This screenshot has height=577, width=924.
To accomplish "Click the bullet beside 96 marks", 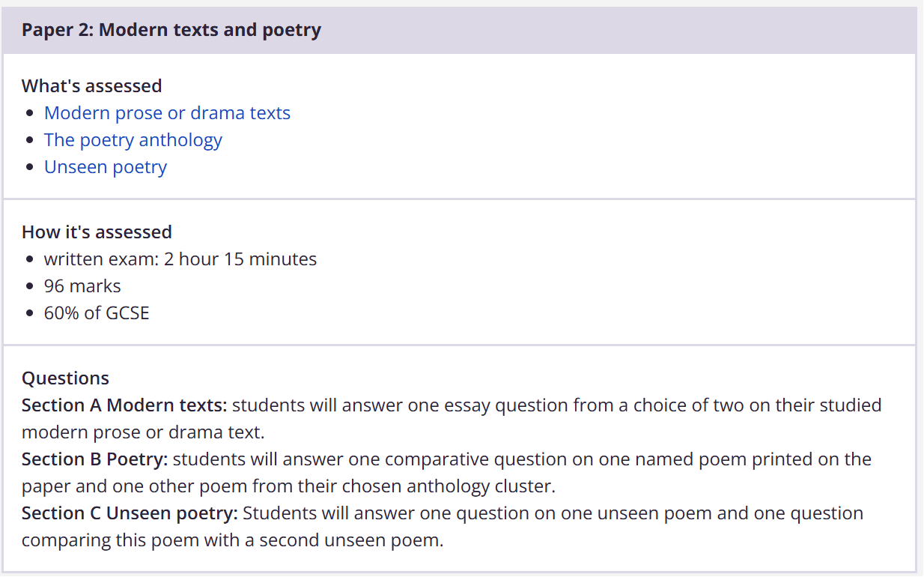I will point(29,287).
